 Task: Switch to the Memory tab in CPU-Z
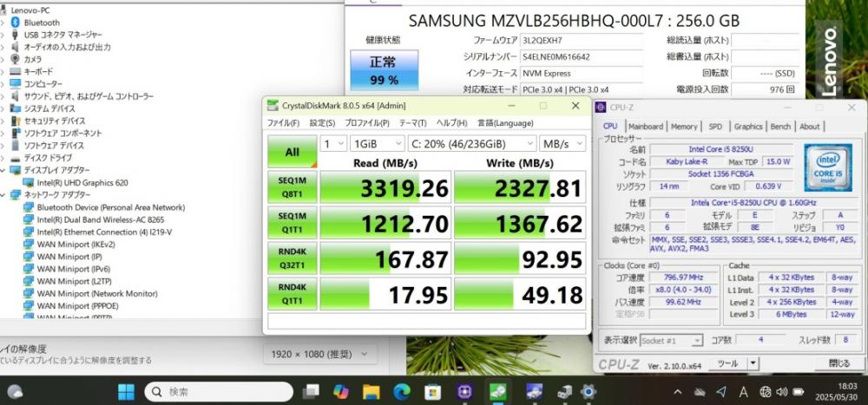684,127
